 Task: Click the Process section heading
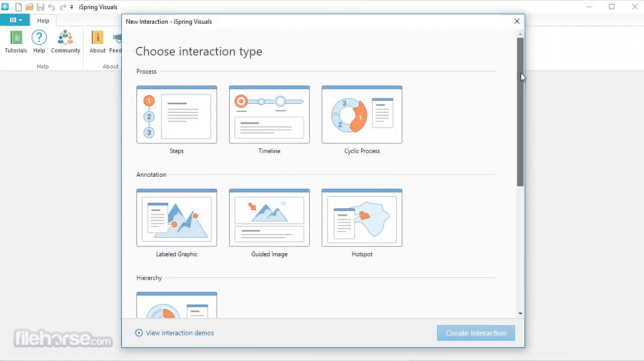[x=146, y=72]
